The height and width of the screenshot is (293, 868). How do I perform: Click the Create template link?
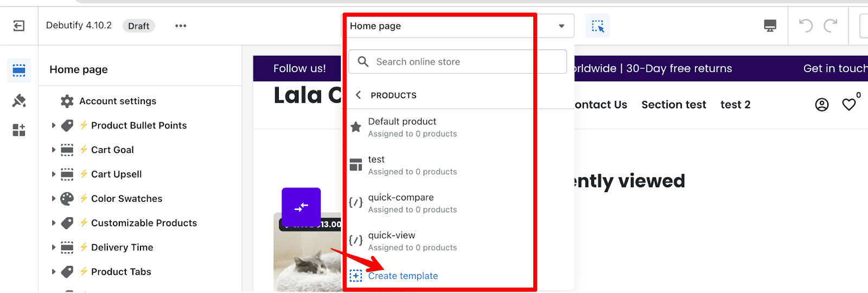coord(403,276)
